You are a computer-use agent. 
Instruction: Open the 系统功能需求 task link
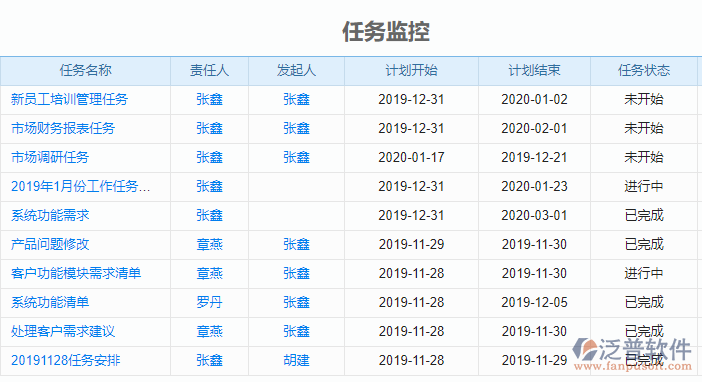(x=50, y=215)
